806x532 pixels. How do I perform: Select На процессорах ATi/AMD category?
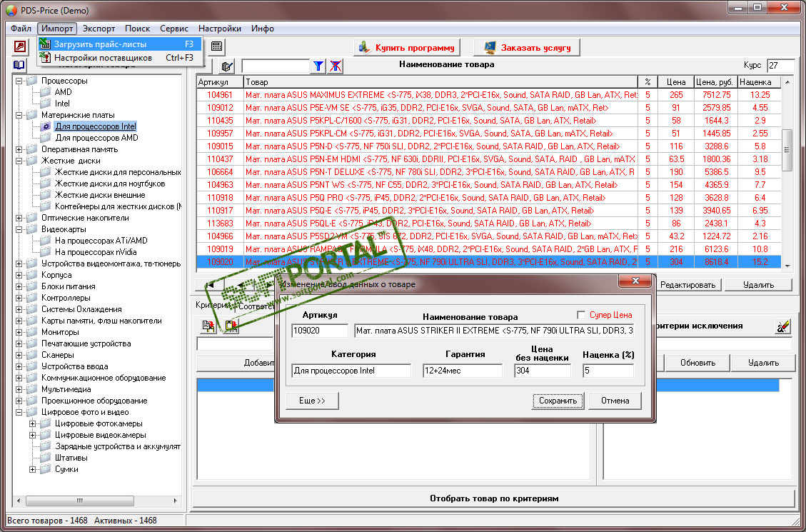101,241
